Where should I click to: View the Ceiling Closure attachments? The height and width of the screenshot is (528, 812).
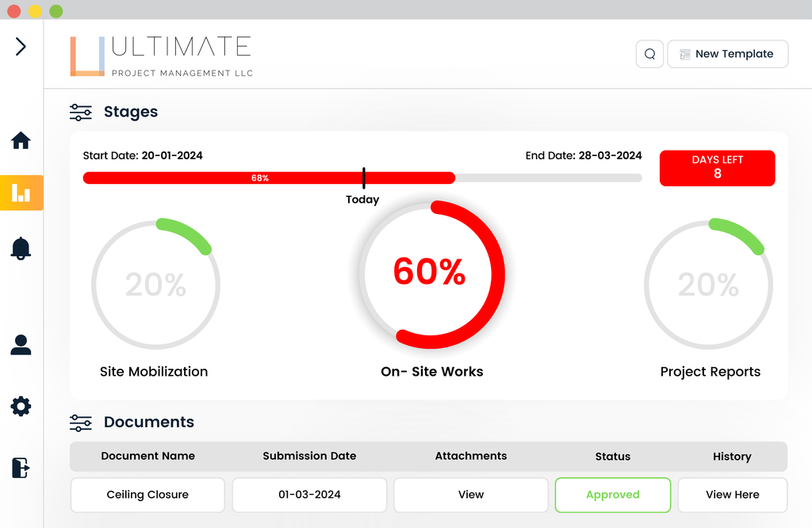[x=470, y=495]
